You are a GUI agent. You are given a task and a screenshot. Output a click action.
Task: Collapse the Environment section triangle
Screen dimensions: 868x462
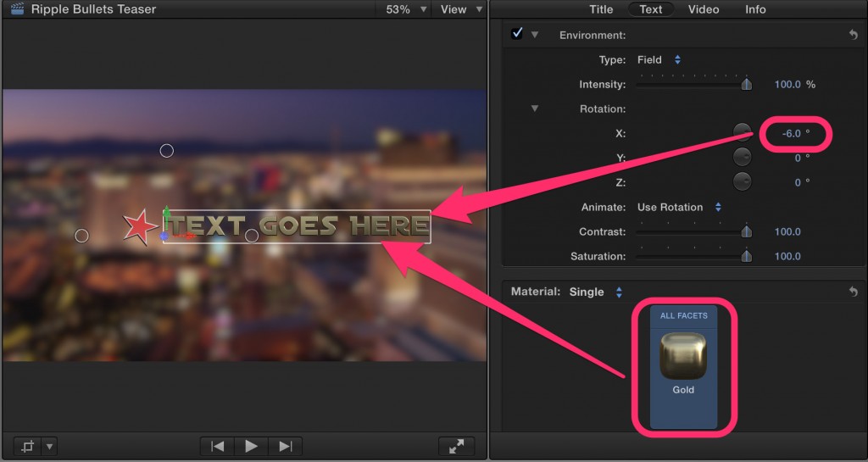[535, 35]
